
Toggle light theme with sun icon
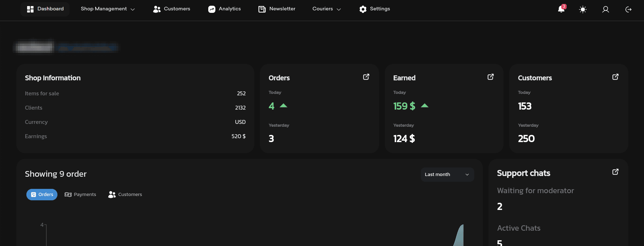click(x=583, y=9)
